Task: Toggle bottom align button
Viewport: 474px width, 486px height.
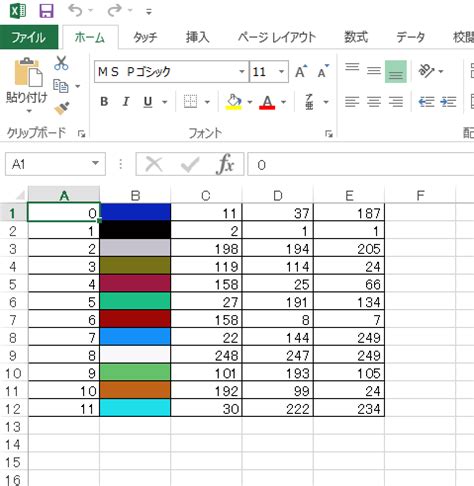Action: tap(396, 71)
